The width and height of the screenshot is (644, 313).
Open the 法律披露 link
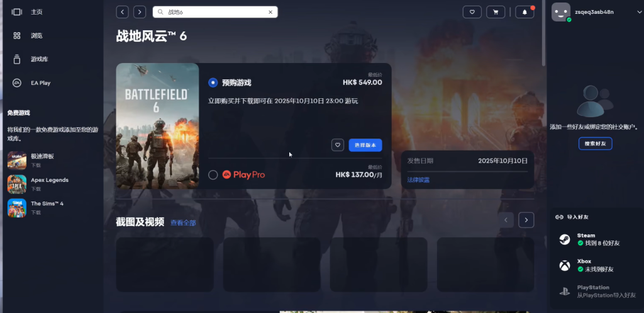418,180
